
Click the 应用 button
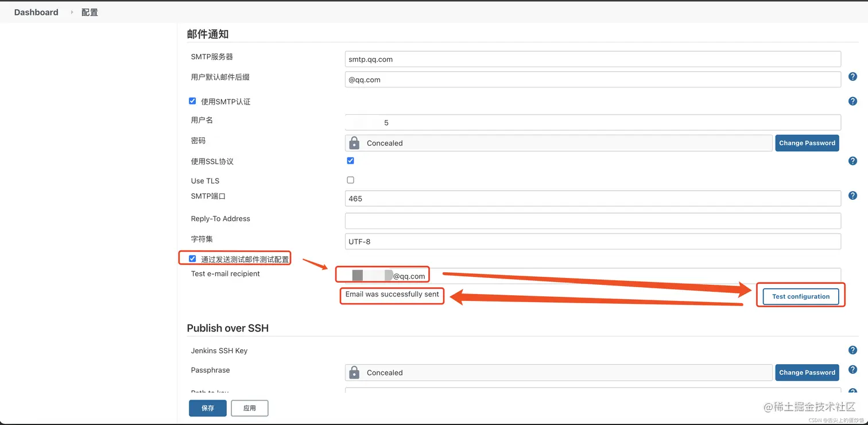(249, 408)
